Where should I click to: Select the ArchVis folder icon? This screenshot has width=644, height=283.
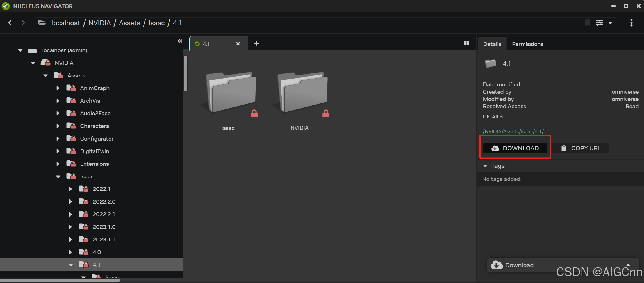click(71, 100)
